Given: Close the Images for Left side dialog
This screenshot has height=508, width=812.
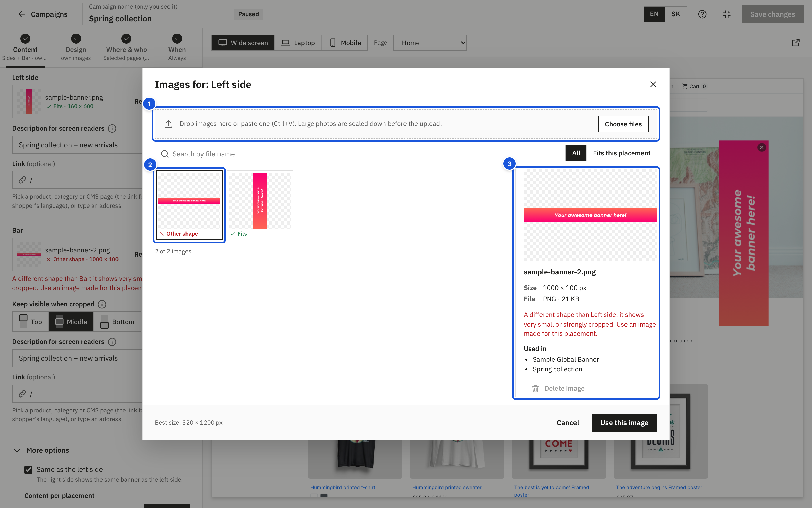Looking at the screenshot, I should click(x=653, y=84).
